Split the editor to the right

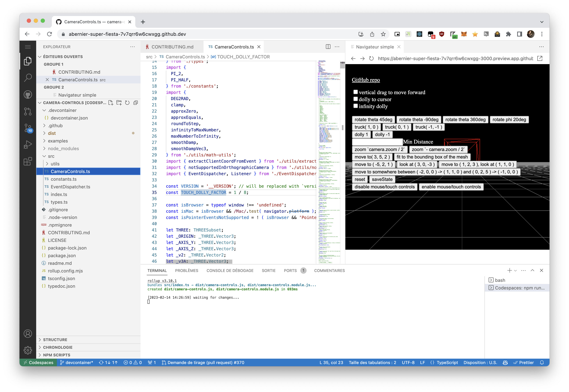pos(328,47)
